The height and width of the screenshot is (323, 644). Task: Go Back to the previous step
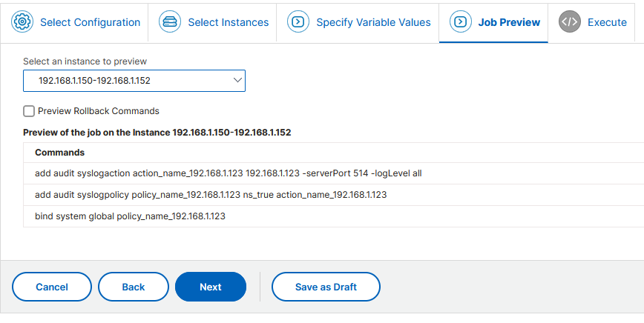134,287
